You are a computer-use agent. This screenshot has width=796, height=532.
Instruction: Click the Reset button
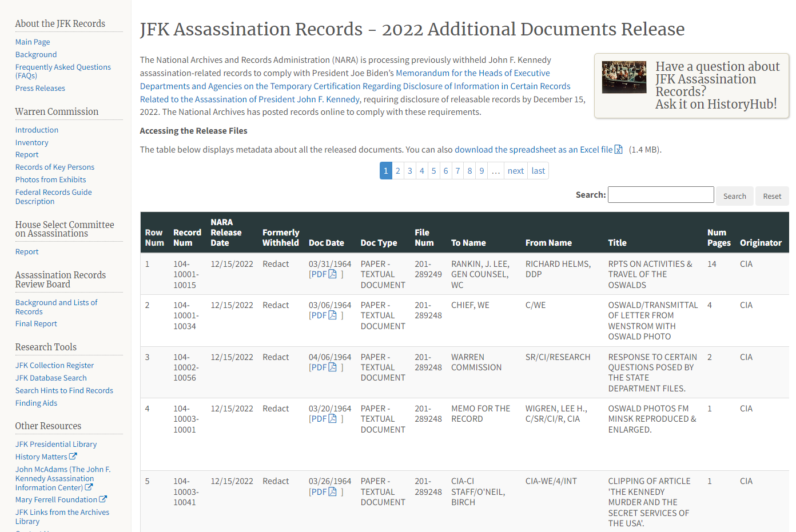[x=772, y=196]
